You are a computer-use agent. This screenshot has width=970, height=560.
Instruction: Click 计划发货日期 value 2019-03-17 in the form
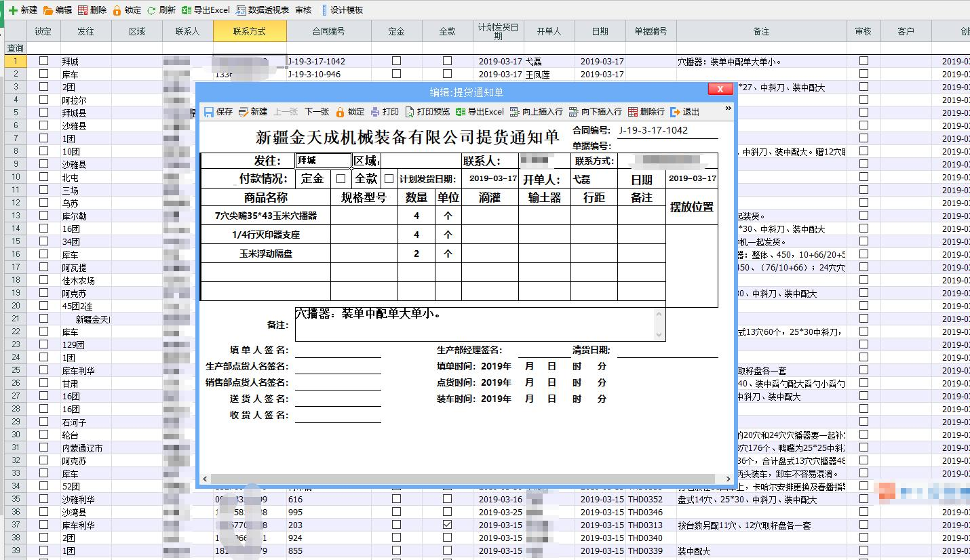click(493, 179)
